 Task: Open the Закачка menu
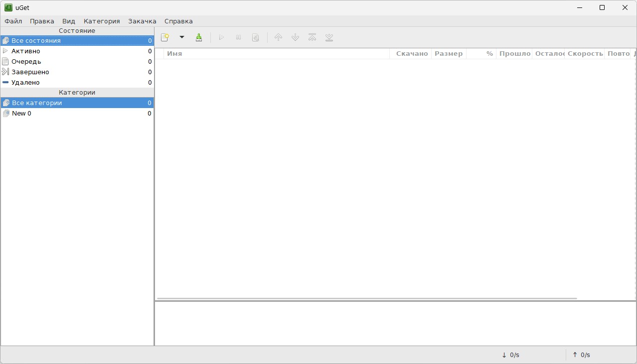142,21
